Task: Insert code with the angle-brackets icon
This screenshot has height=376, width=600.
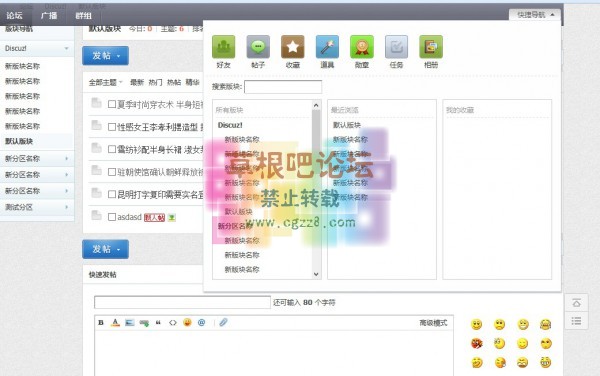Action: (173, 322)
